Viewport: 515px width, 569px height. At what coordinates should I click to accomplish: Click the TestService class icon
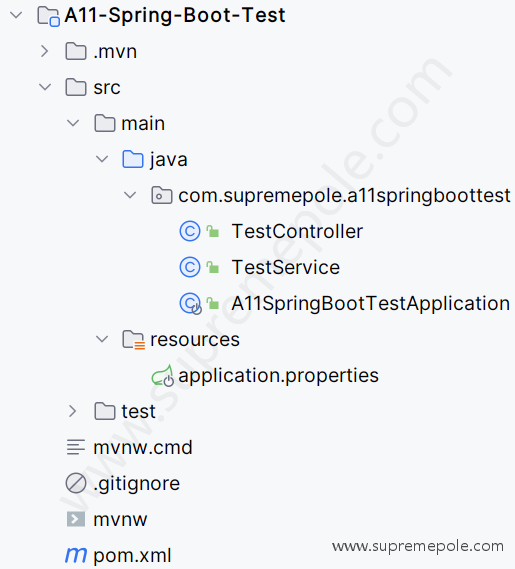tap(190, 267)
